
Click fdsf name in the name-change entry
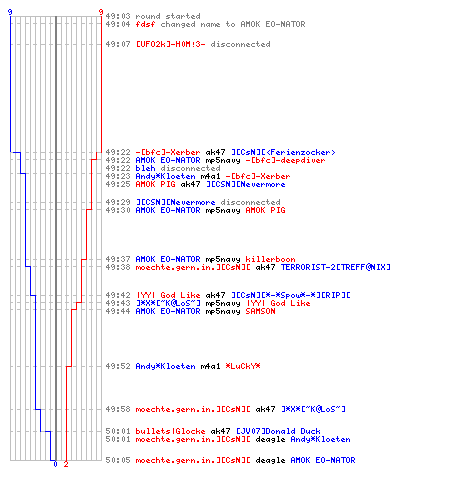click(145, 24)
